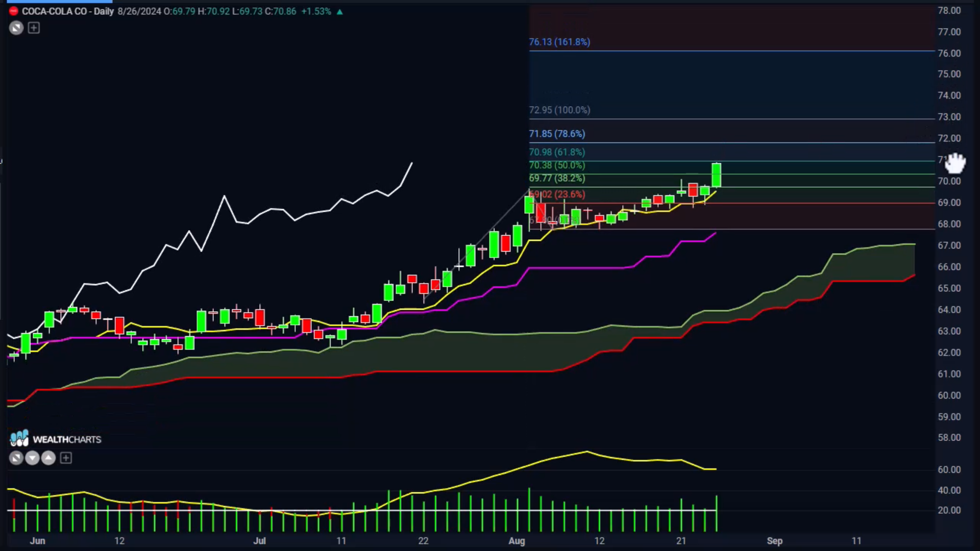Click 73.00 on the price axis

tap(949, 117)
